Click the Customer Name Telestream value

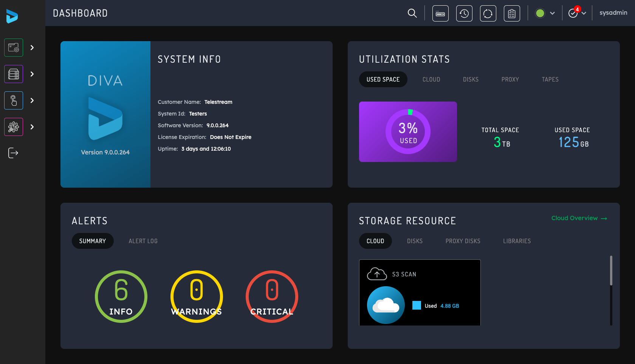[x=218, y=102]
